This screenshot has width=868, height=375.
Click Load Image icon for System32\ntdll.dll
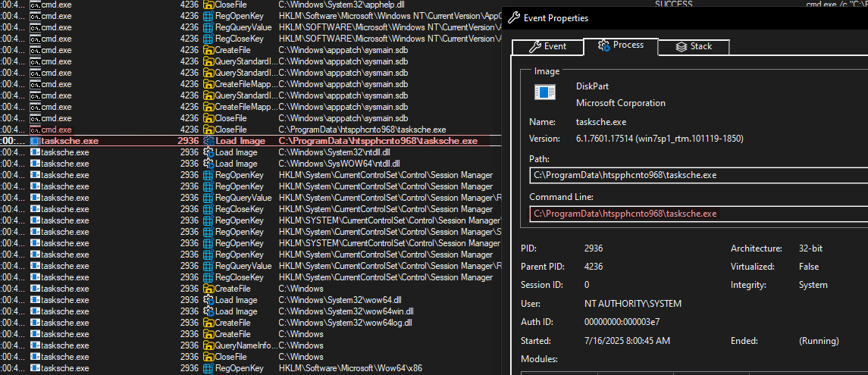(208, 152)
